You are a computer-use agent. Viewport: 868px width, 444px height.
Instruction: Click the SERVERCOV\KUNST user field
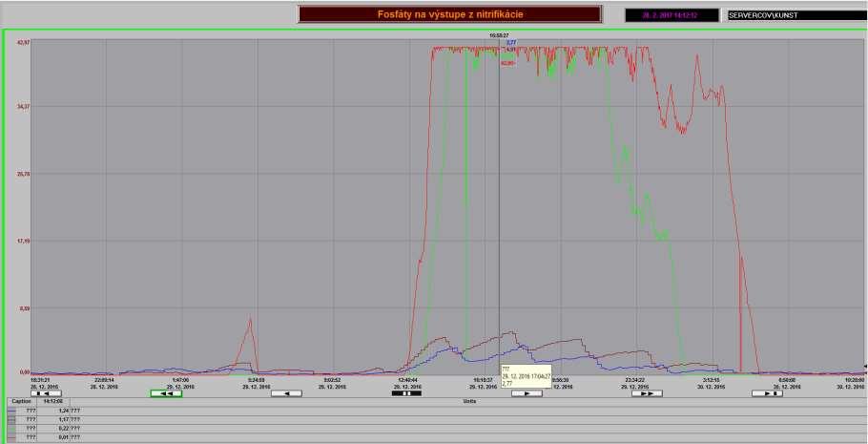797,15
